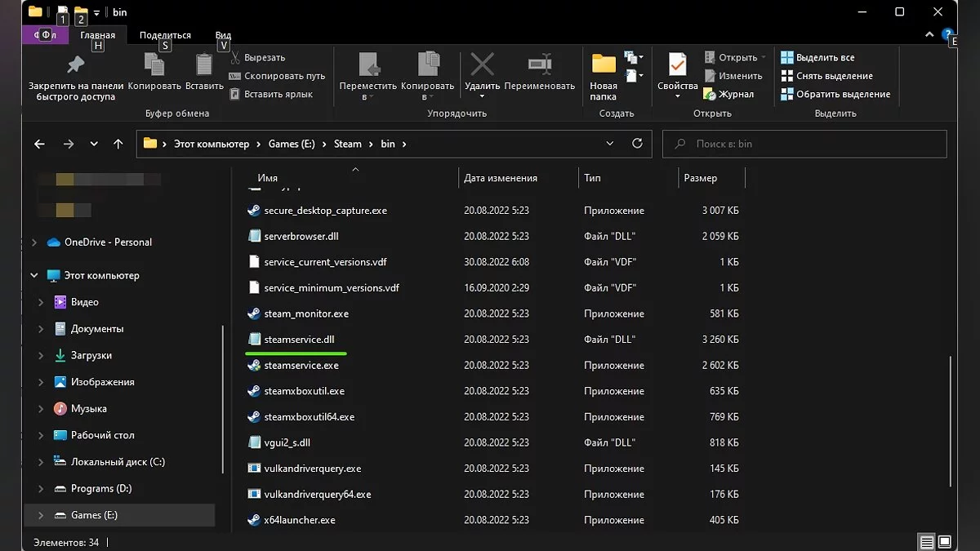
Task: Click the Pin to Quick Access icon
Action: [75, 64]
